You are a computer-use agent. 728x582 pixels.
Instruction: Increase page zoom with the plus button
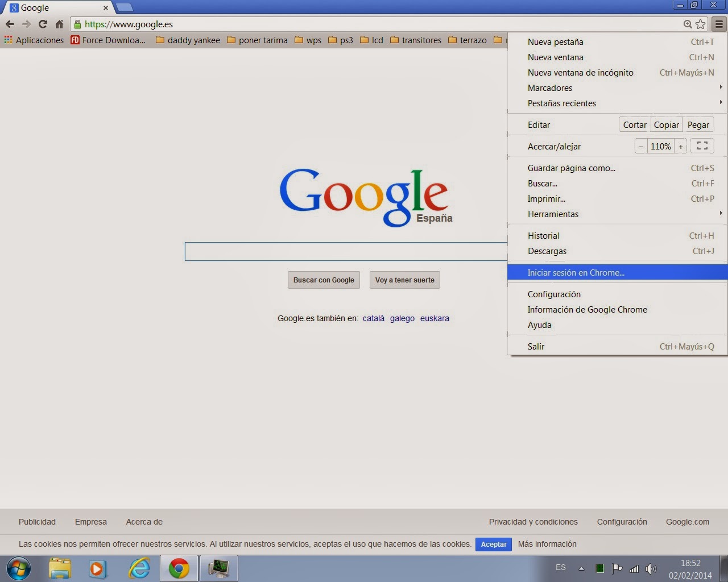681,147
